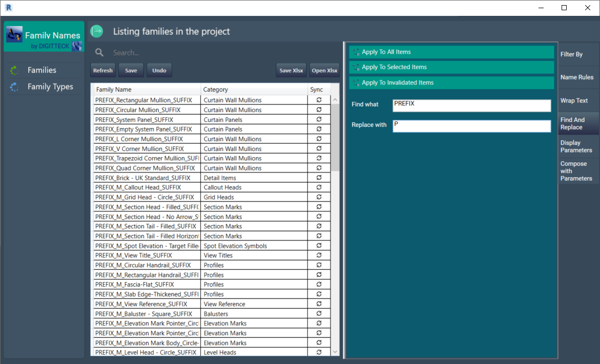This screenshot has width=600, height=364.
Task: Click the Family Types blue spinner icon
Action: pyautogui.click(x=14, y=87)
